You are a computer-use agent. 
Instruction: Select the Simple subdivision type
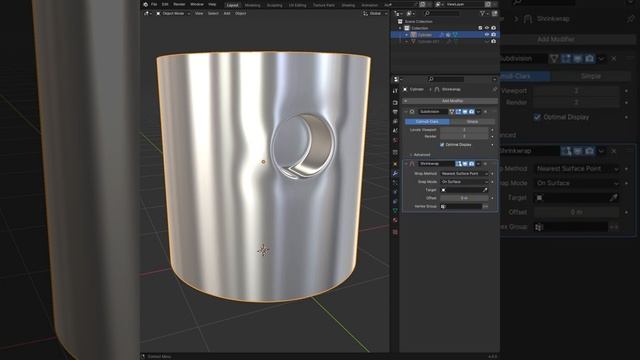[x=472, y=122]
